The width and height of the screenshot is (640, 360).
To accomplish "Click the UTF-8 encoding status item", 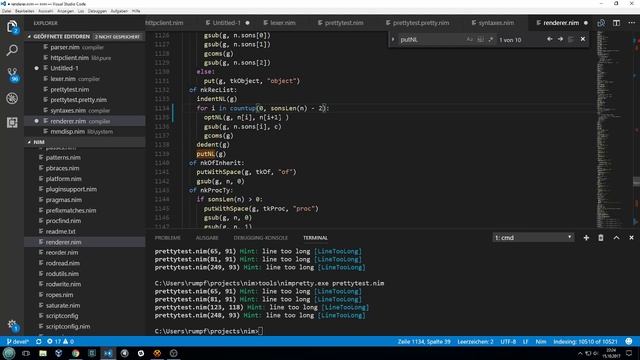I will (x=508, y=341).
